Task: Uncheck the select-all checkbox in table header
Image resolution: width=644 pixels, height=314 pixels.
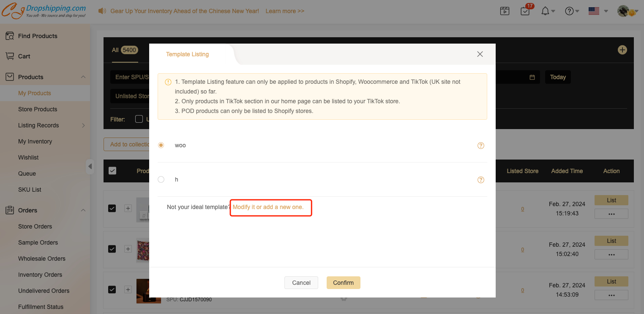Action: (112, 171)
